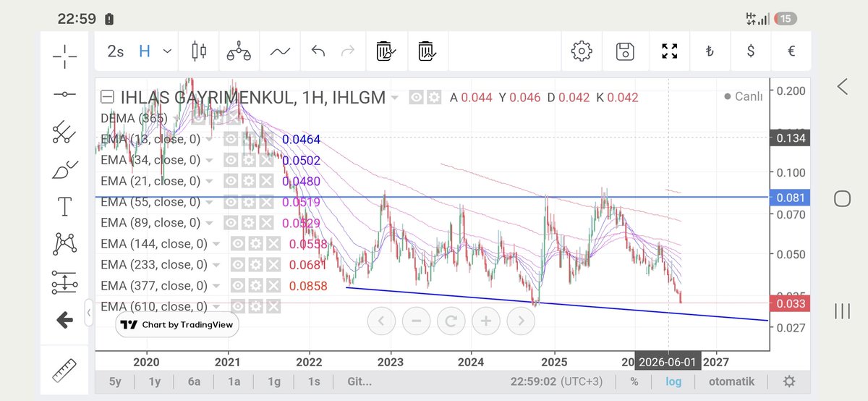
Task: Select the H weekly interval
Action: (x=145, y=51)
